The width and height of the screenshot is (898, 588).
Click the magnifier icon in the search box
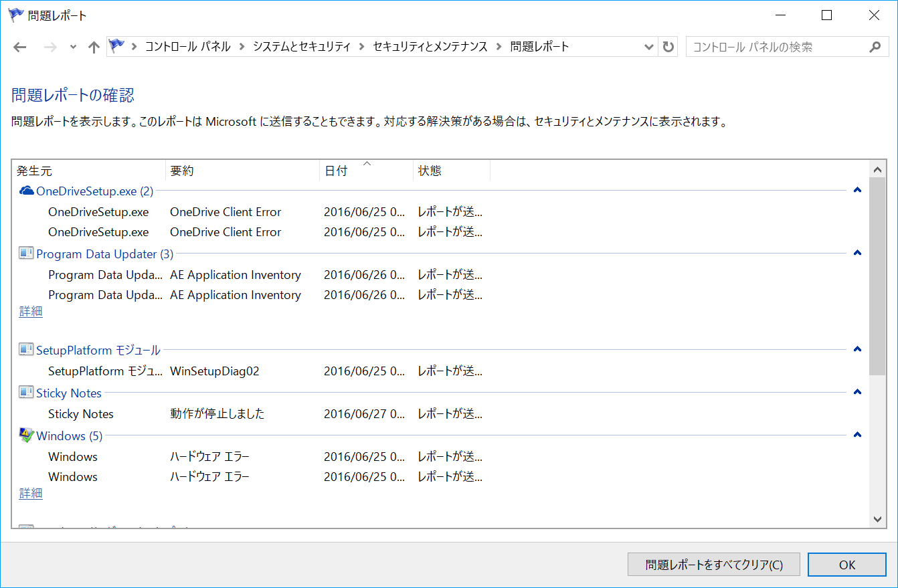(x=875, y=47)
